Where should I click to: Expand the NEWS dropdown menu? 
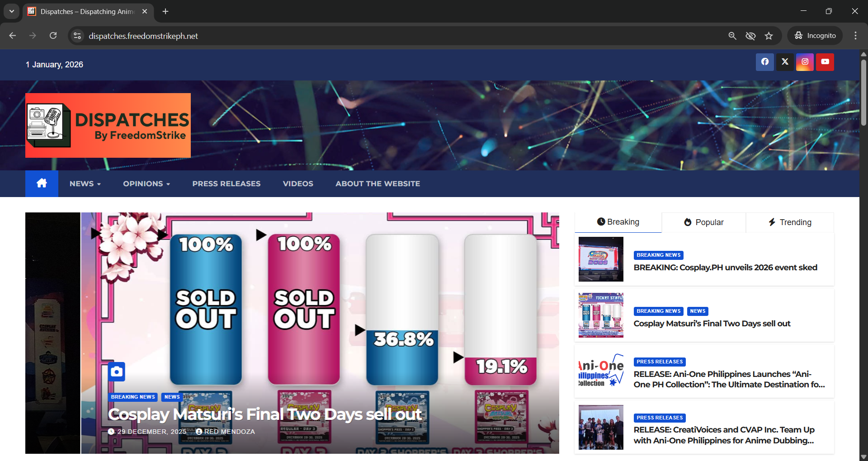[x=85, y=183]
